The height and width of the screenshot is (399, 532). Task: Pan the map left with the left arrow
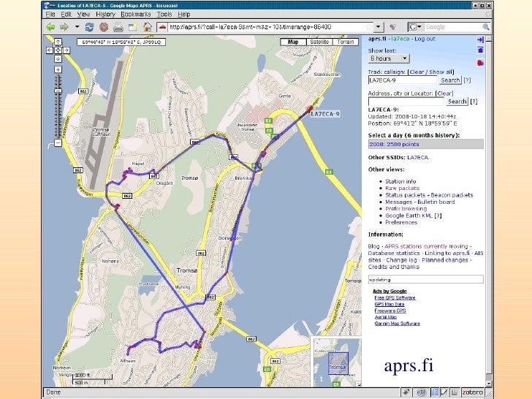50,50
